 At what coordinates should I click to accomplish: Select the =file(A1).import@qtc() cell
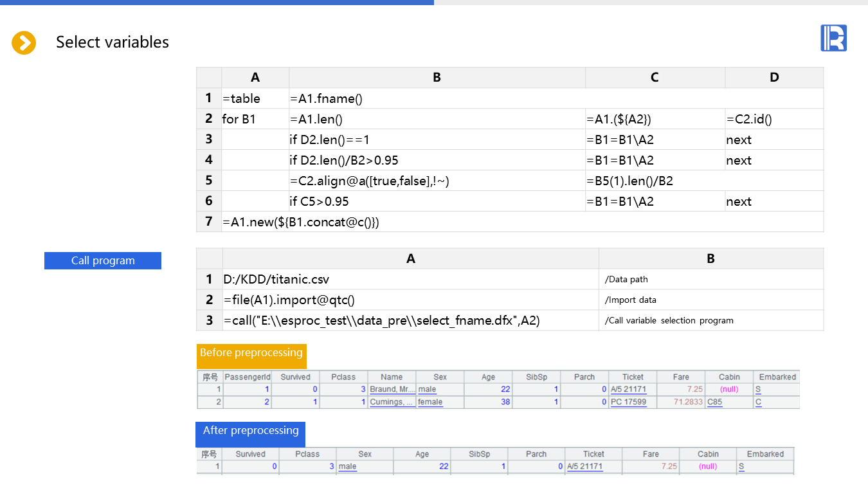click(289, 300)
